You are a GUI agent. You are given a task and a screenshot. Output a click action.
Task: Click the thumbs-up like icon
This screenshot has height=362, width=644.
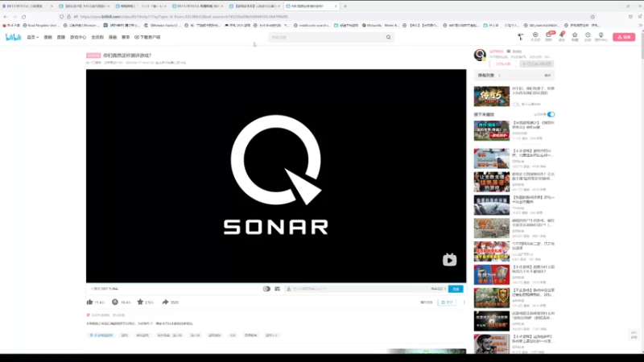click(x=89, y=302)
